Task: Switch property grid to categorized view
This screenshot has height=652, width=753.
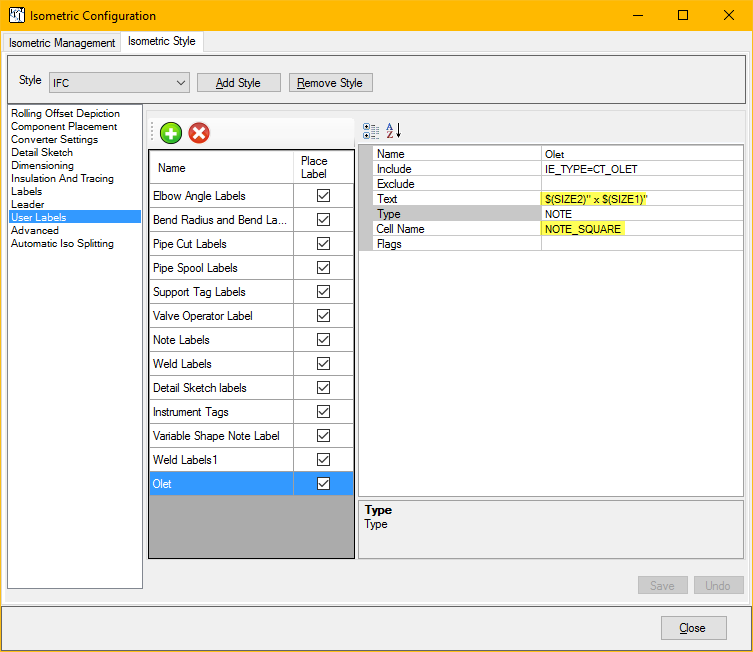Action: 371,131
